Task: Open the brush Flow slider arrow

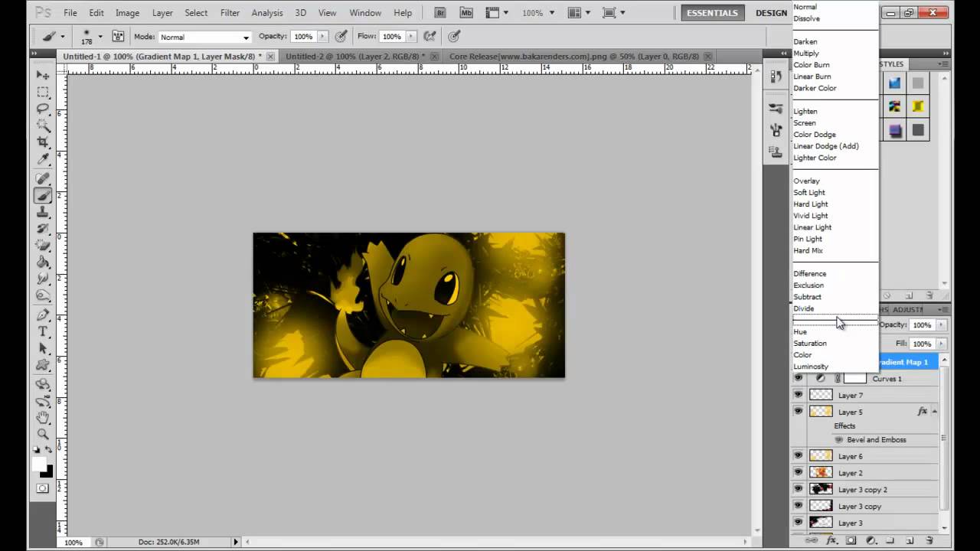Action: coord(410,37)
